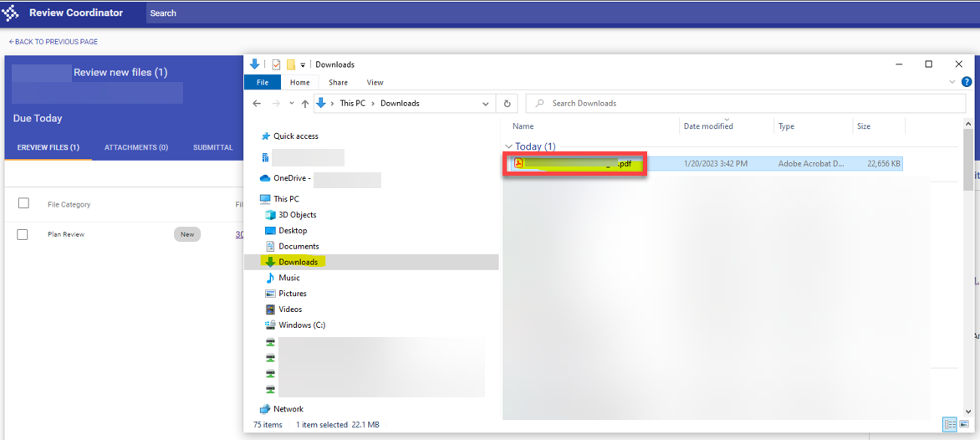
Task: Open the address bar history dropdown
Action: (486, 104)
